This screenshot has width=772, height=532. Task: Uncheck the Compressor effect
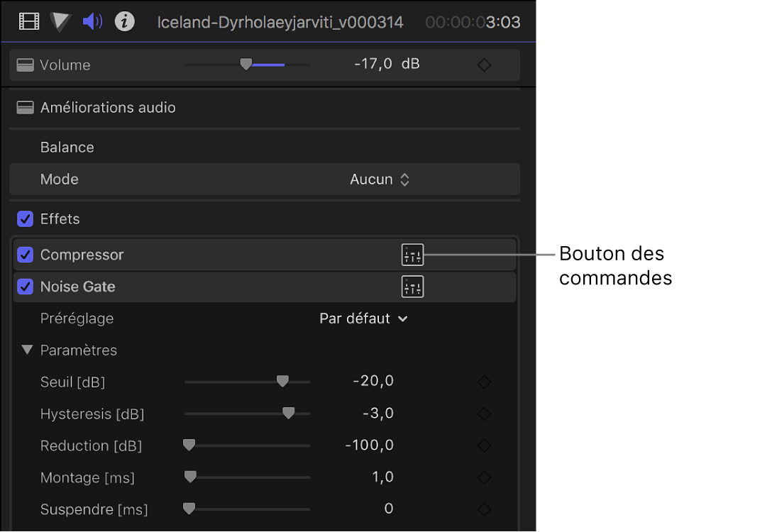(26, 255)
